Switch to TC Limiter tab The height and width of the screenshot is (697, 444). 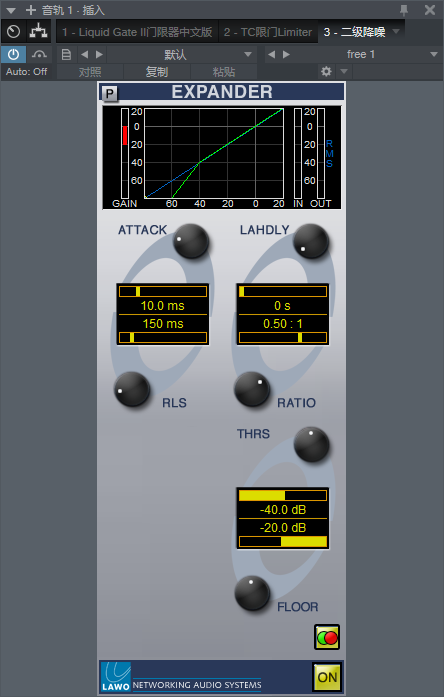coord(268,32)
